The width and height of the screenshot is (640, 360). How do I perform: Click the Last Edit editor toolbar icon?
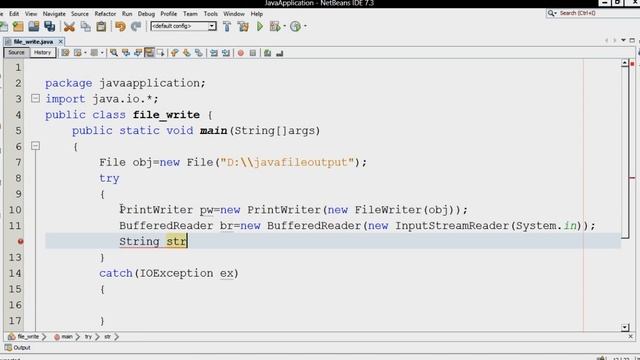coord(65,53)
